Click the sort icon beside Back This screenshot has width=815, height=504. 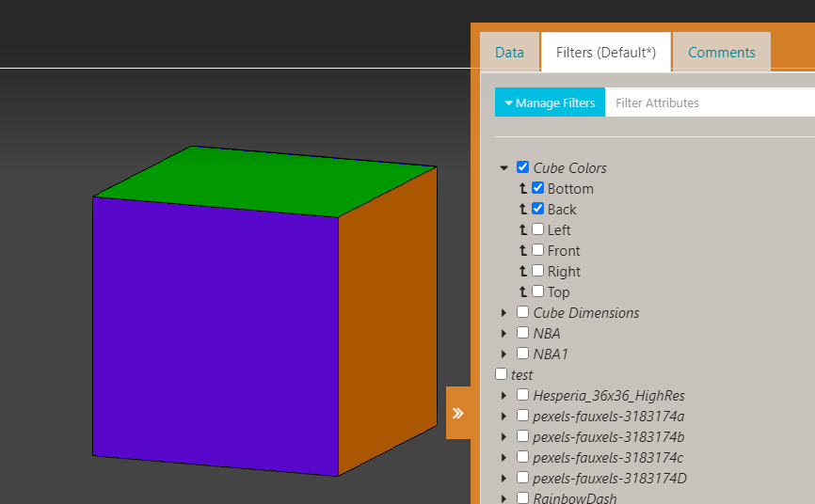pos(523,210)
